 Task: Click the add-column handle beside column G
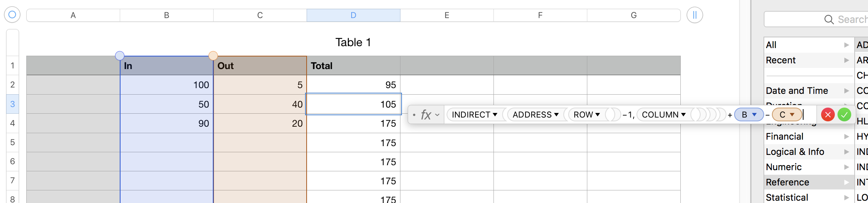click(x=694, y=15)
